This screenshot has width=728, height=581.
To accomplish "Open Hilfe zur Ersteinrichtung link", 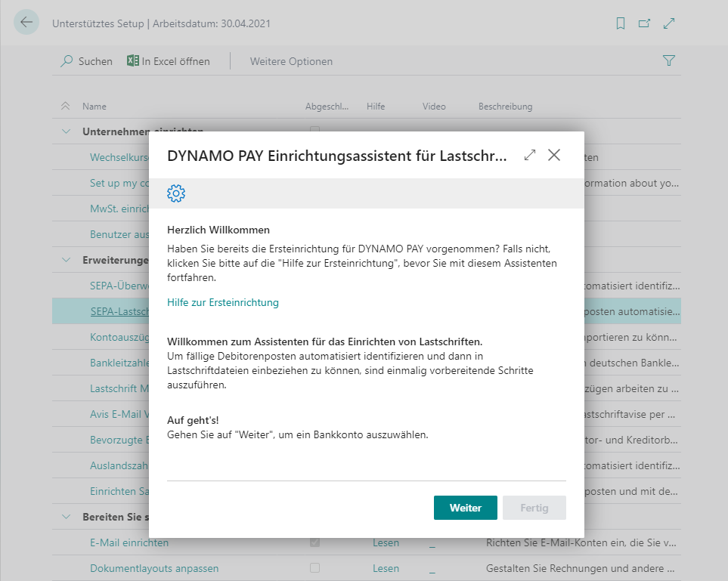I will click(x=223, y=302).
